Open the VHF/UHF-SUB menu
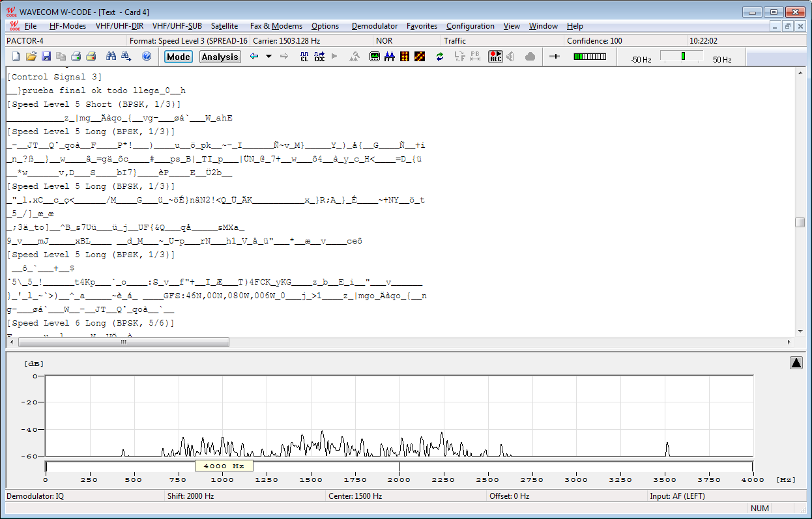 [x=177, y=26]
